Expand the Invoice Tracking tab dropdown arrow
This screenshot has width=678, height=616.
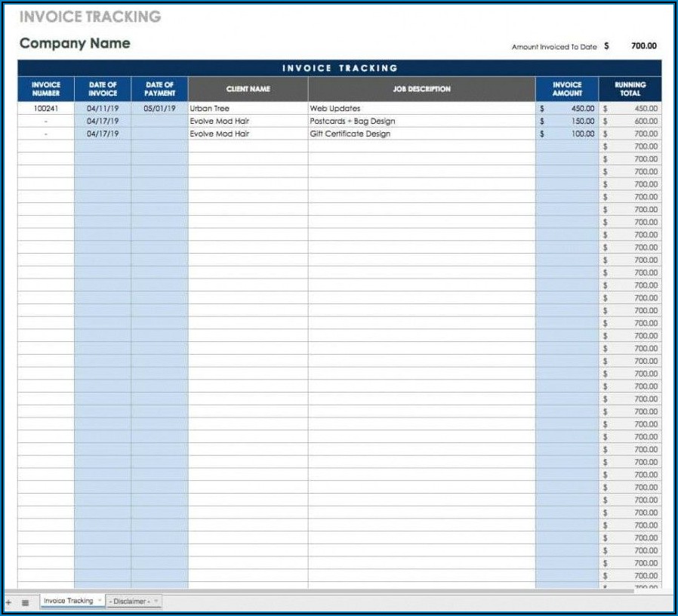(99, 601)
